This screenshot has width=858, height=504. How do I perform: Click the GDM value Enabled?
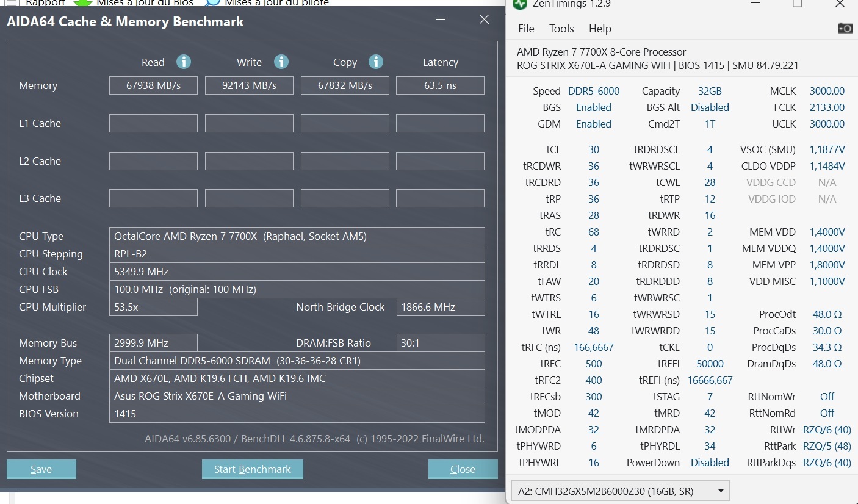[594, 124]
